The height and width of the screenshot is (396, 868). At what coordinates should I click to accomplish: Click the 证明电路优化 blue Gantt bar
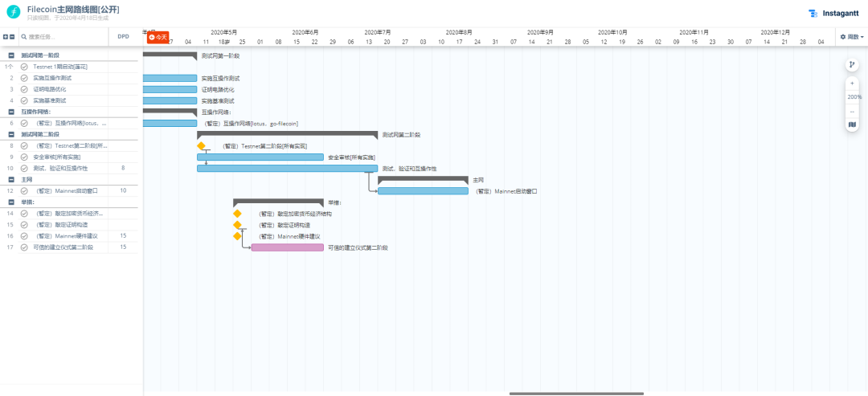tap(170, 89)
